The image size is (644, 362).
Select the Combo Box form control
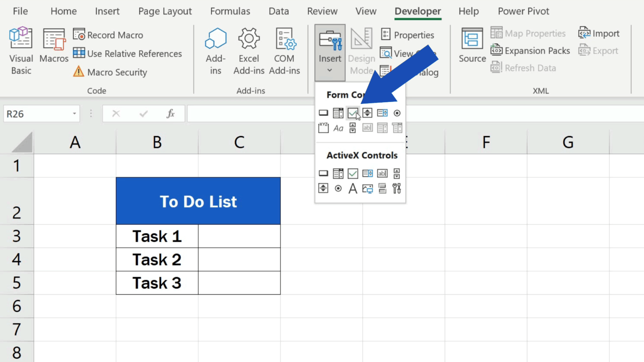(x=338, y=113)
